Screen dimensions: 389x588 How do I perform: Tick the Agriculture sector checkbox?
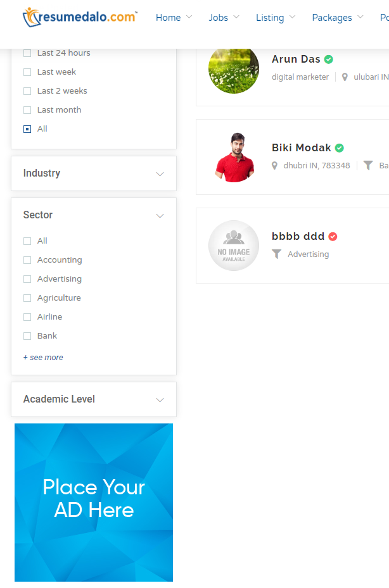27,298
